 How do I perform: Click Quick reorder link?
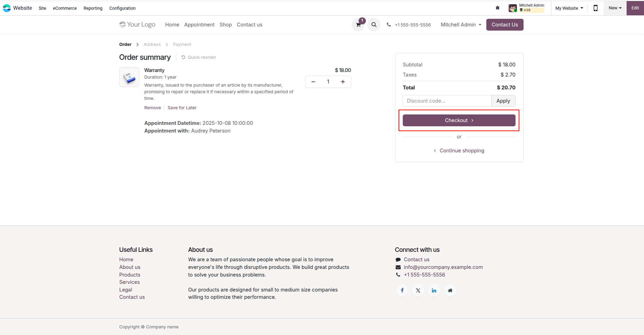pyautogui.click(x=199, y=57)
